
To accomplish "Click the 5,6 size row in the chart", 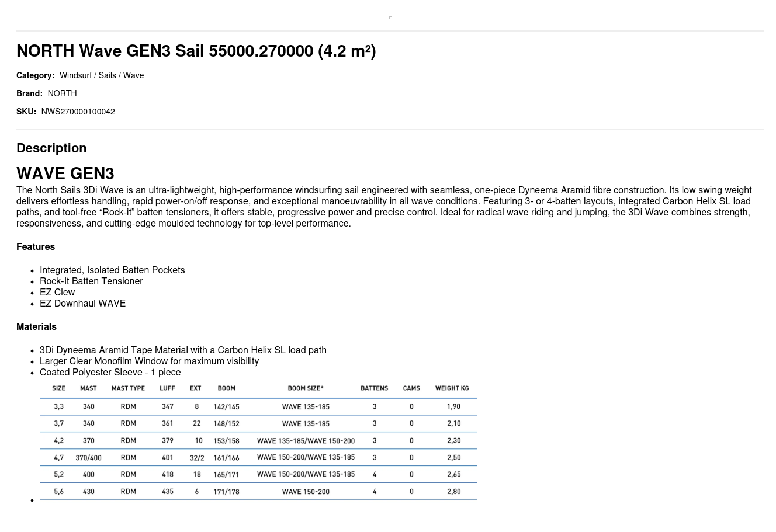I will (x=258, y=492).
